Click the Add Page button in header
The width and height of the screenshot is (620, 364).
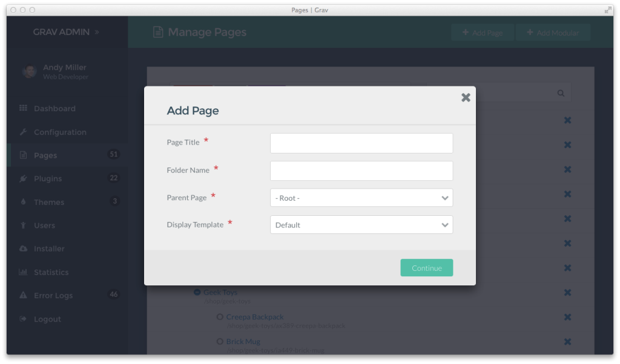coord(483,33)
